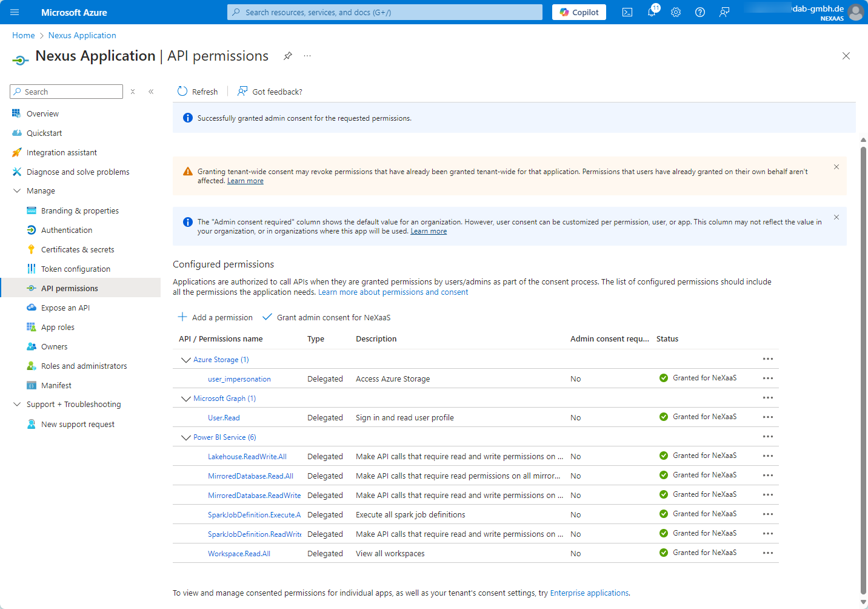Collapse the Manage section in sidebar
This screenshot has height=609, width=868.
click(17, 191)
